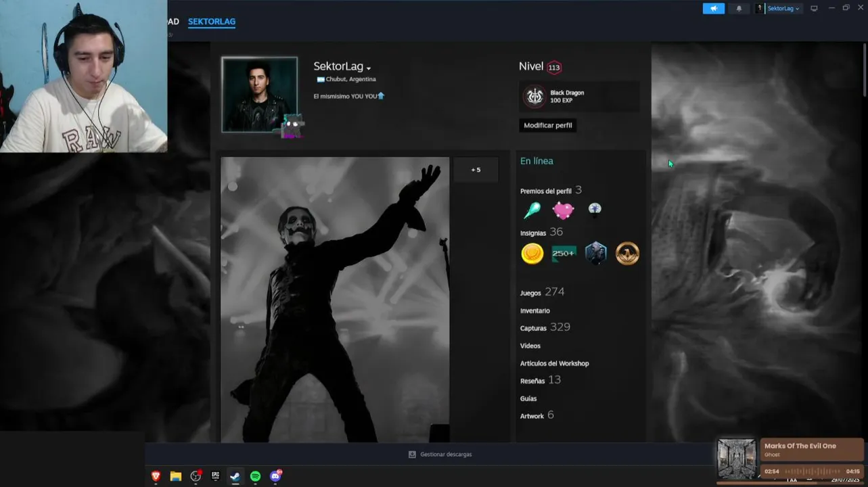Viewport: 868px width, 487px height.
Task: Click Gestionar descargas at the bottom bar
Action: 446,455
